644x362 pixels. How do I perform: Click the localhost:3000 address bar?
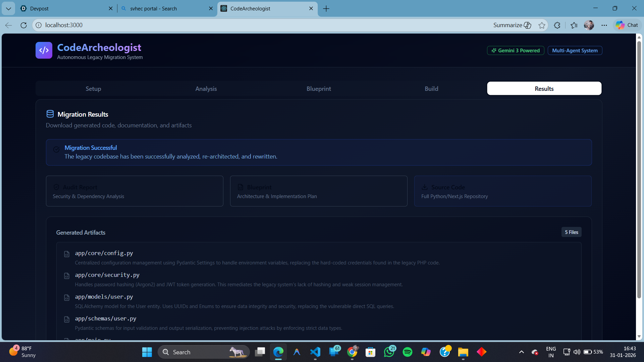pyautogui.click(x=235, y=25)
